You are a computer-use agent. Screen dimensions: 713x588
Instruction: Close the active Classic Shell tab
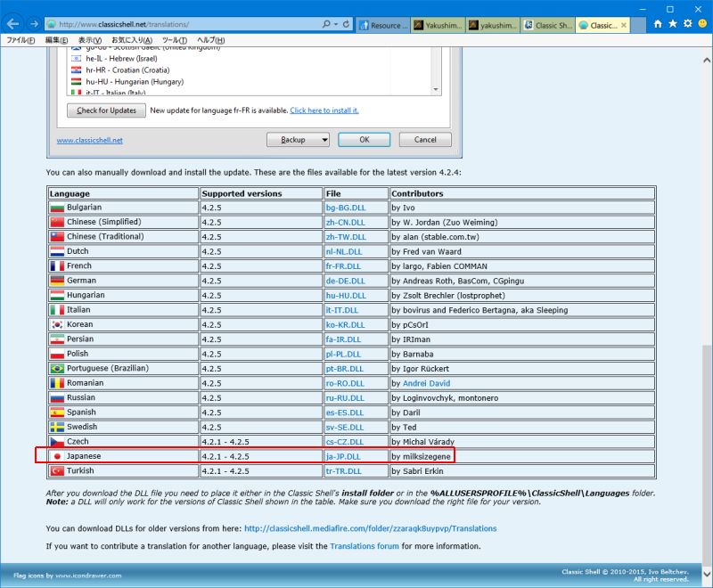click(623, 25)
